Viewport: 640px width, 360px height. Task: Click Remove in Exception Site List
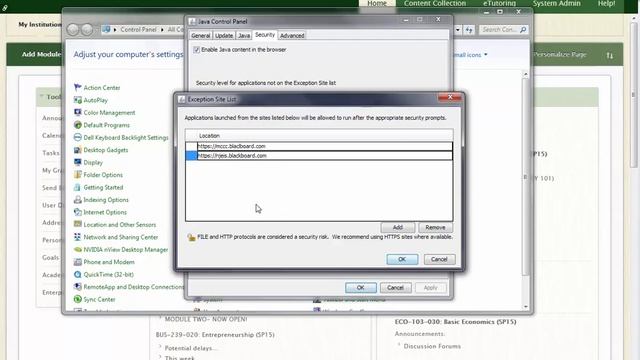435,227
